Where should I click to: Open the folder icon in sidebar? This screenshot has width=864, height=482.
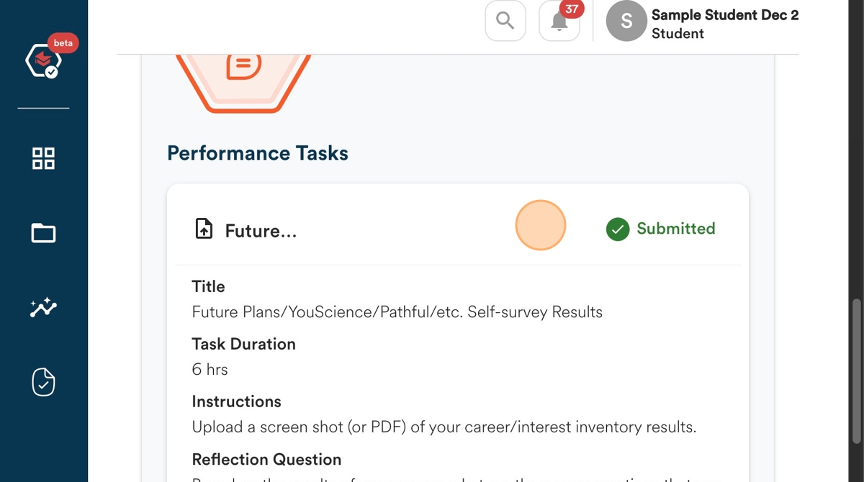click(43, 233)
